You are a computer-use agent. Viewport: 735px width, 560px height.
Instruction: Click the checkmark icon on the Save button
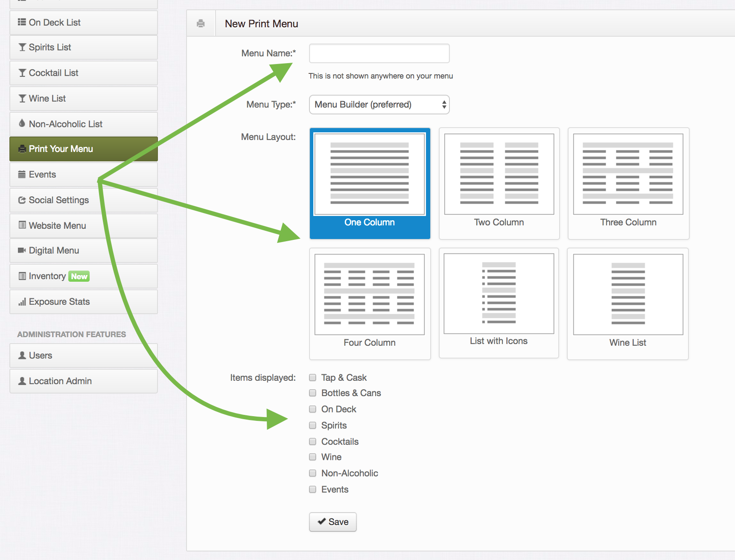pos(322,521)
